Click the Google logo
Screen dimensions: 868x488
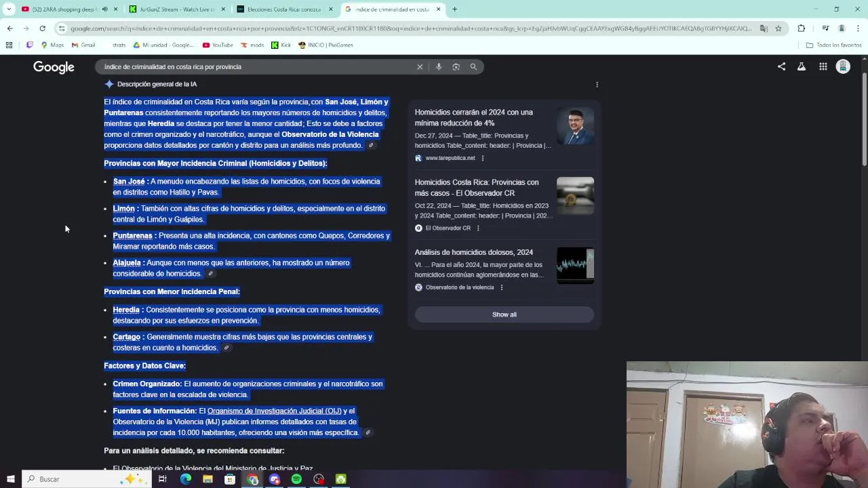click(x=54, y=67)
